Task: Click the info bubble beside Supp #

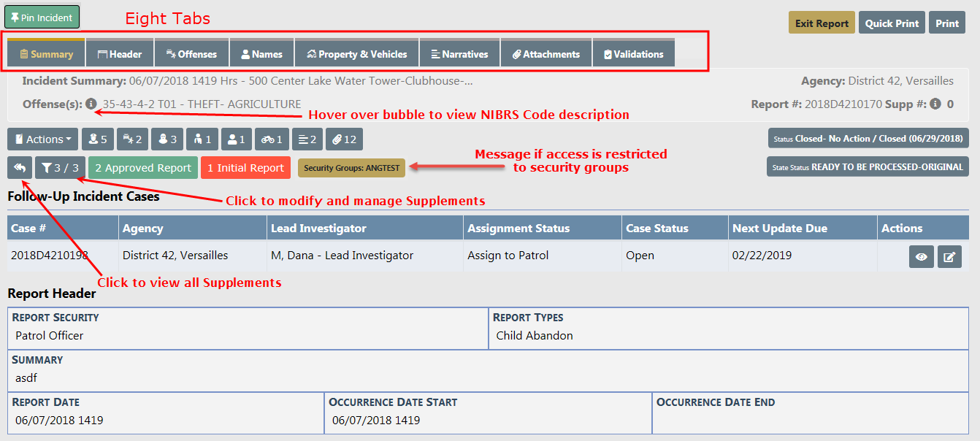Action: [x=935, y=104]
